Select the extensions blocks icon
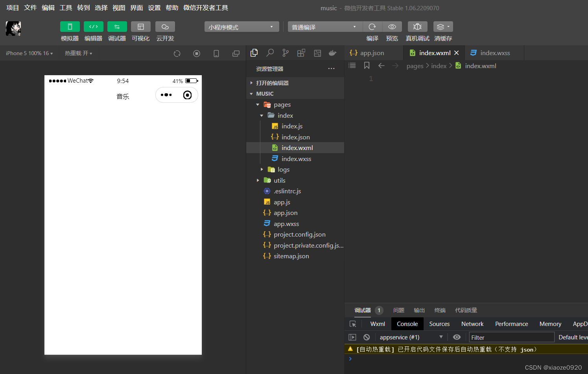The image size is (588, 374). 301,53
